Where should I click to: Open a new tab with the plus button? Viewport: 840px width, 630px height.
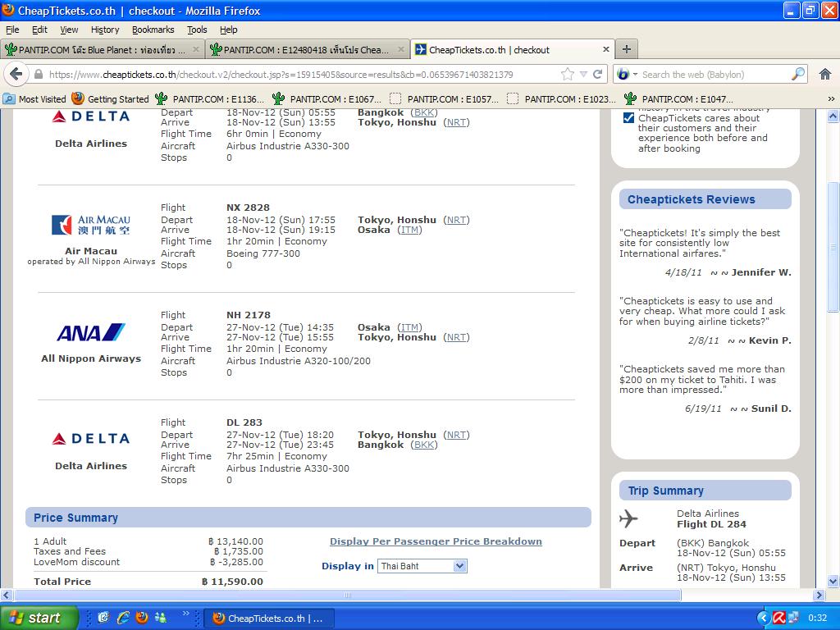626,50
